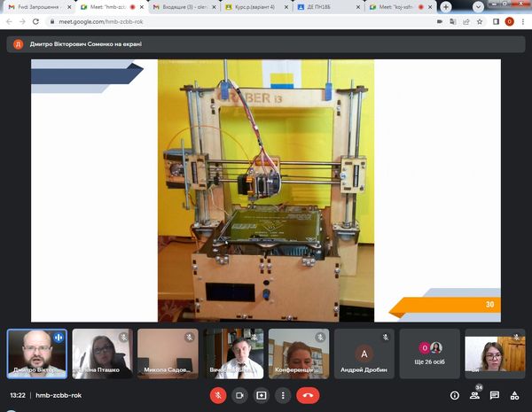Open the more options three-dot menu
The height and width of the screenshot is (412, 532).
[283, 395]
